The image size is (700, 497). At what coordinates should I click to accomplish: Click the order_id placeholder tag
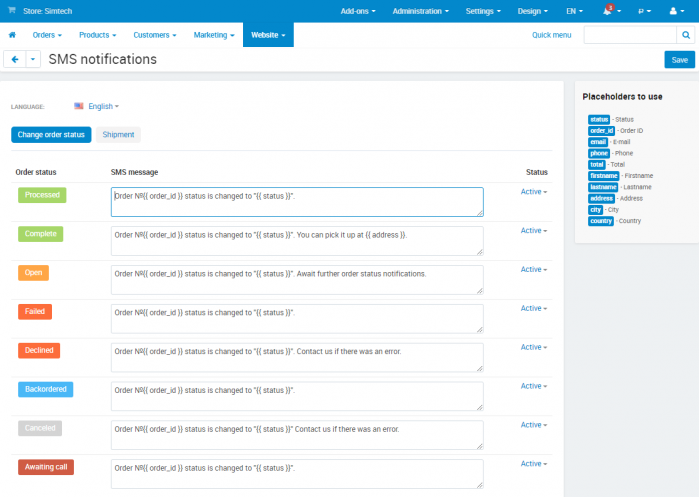pyautogui.click(x=601, y=130)
